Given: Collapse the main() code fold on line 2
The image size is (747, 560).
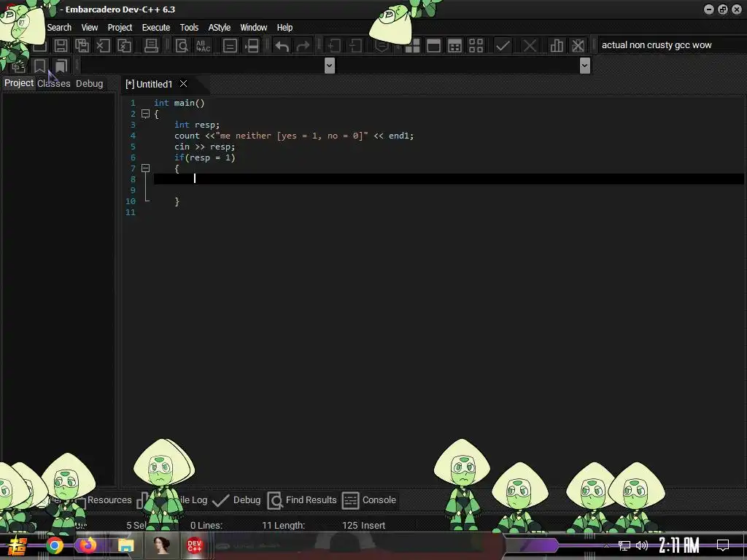Looking at the screenshot, I should click(x=146, y=114).
